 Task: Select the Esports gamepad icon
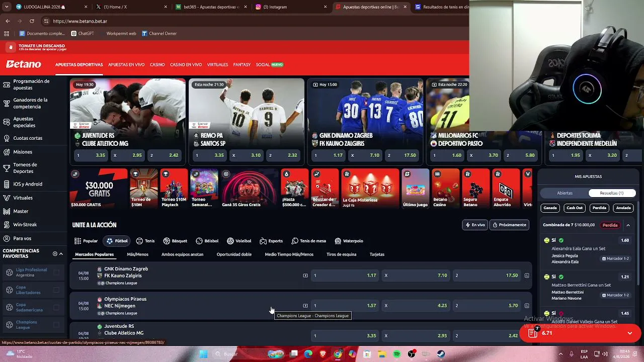(x=263, y=241)
